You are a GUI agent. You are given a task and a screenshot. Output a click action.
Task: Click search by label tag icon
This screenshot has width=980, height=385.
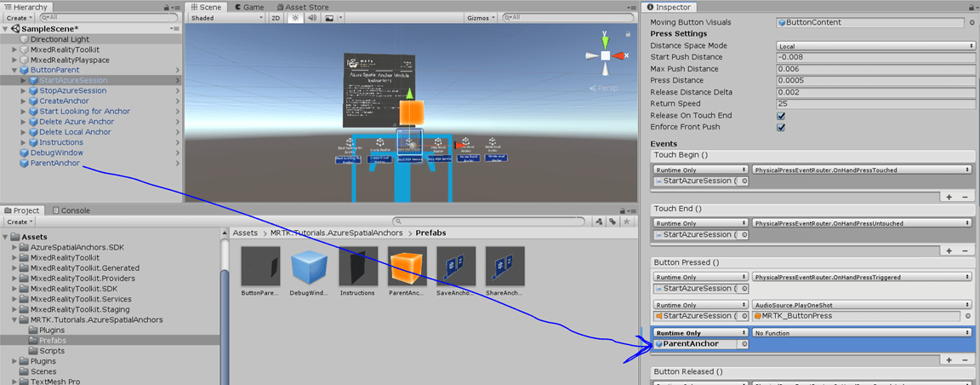612,221
